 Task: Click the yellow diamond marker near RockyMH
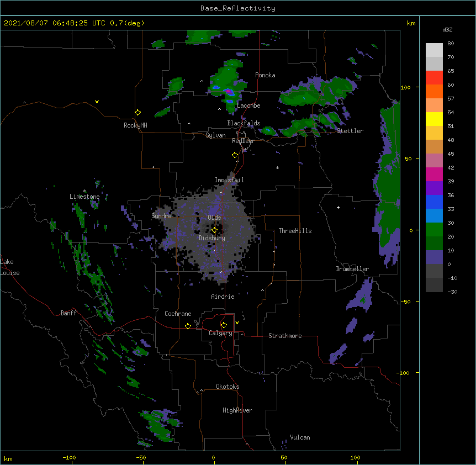coord(138,113)
